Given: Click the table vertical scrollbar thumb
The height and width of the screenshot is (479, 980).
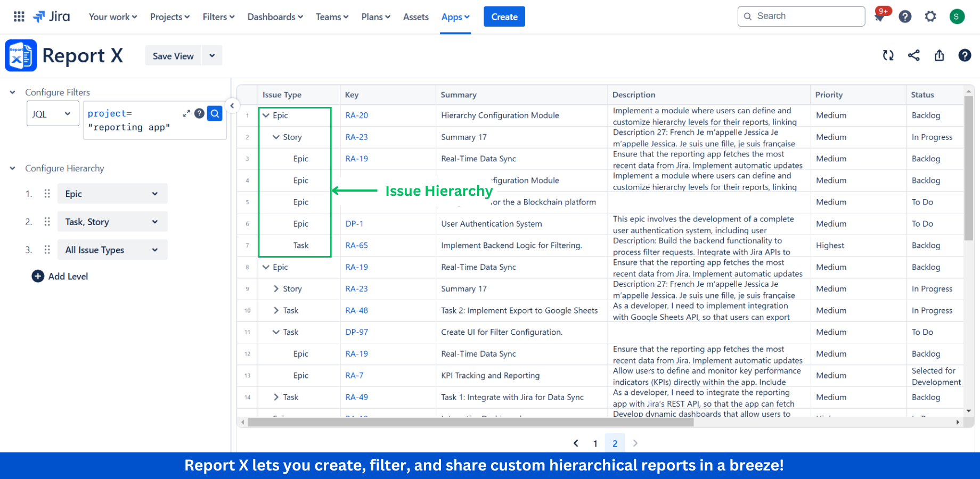Looking at the screenshot, I should point(969,168).
